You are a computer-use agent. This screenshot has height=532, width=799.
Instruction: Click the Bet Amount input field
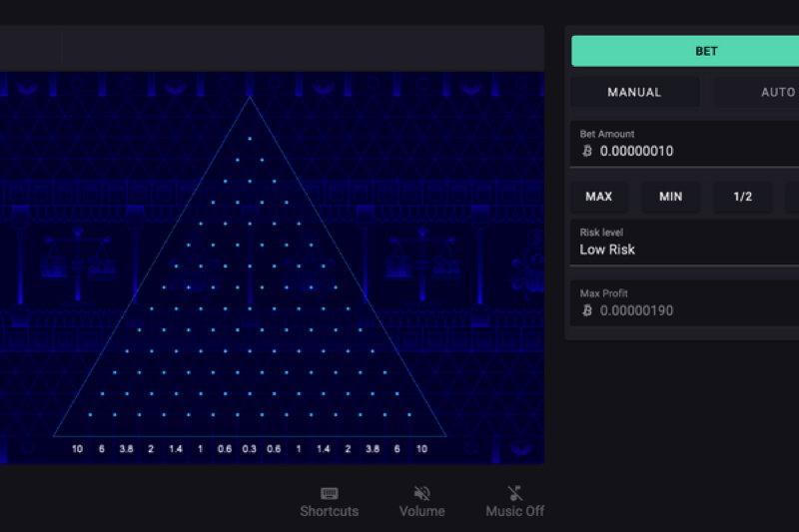point(684,144)
